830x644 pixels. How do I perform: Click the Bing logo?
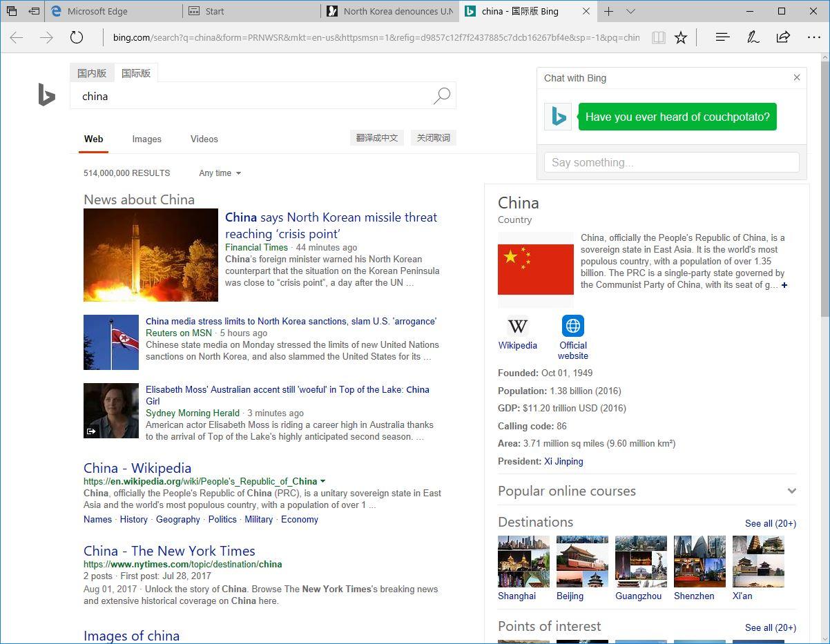46,95
